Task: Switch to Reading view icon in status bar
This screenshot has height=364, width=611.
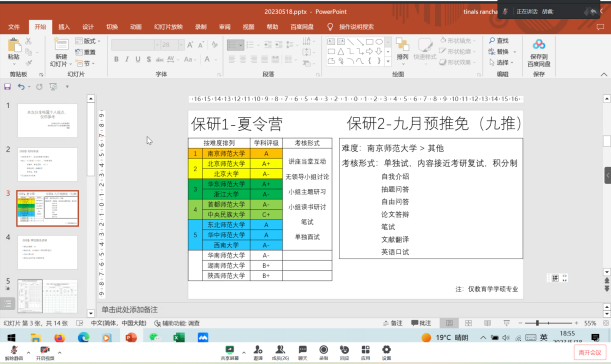Action: tap(487, 323)
